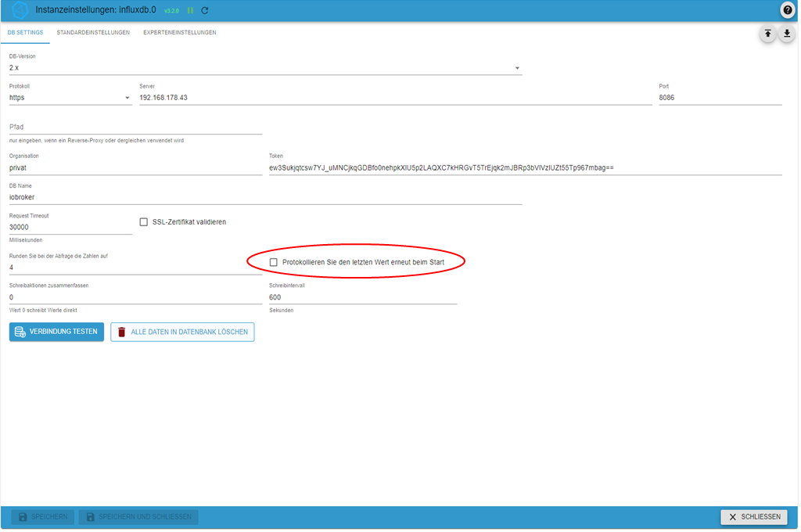
Task: Open the help question mark icon
Action: pos(787,9)
